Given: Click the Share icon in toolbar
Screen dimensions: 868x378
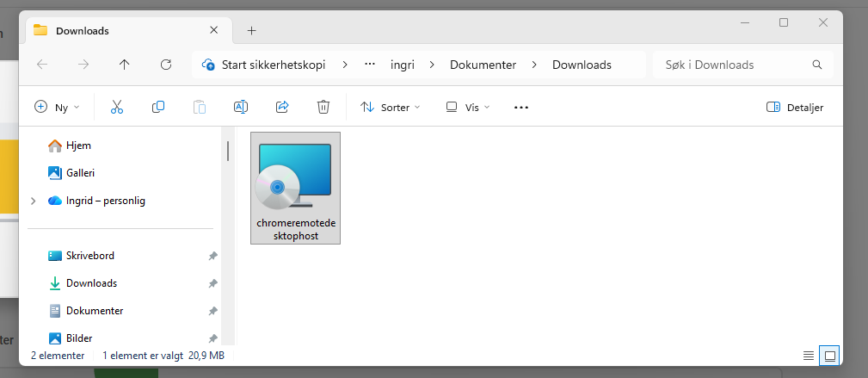Looking at the screenshot, I should click(282, 107).
